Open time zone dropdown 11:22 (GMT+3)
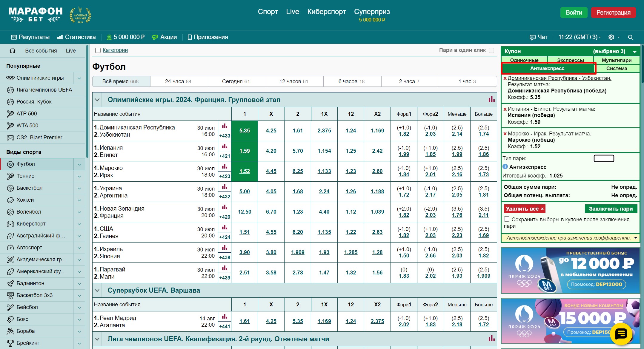The height and width of the screenshot is (349, 644). coord(579,37)
